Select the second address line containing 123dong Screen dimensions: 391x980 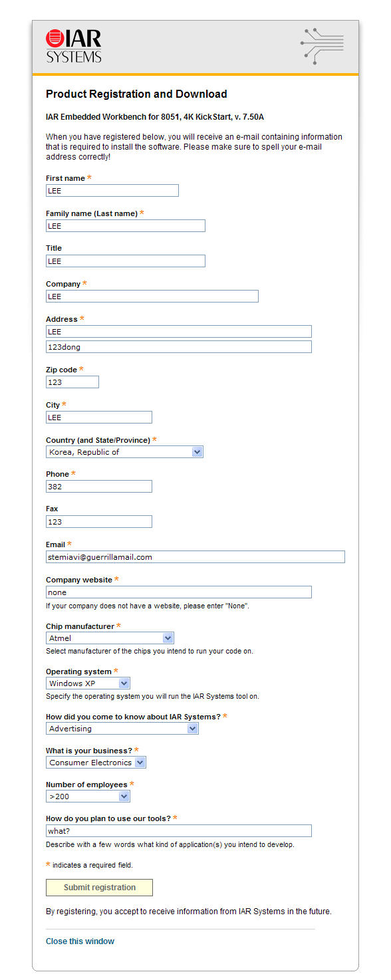[179, 347]
